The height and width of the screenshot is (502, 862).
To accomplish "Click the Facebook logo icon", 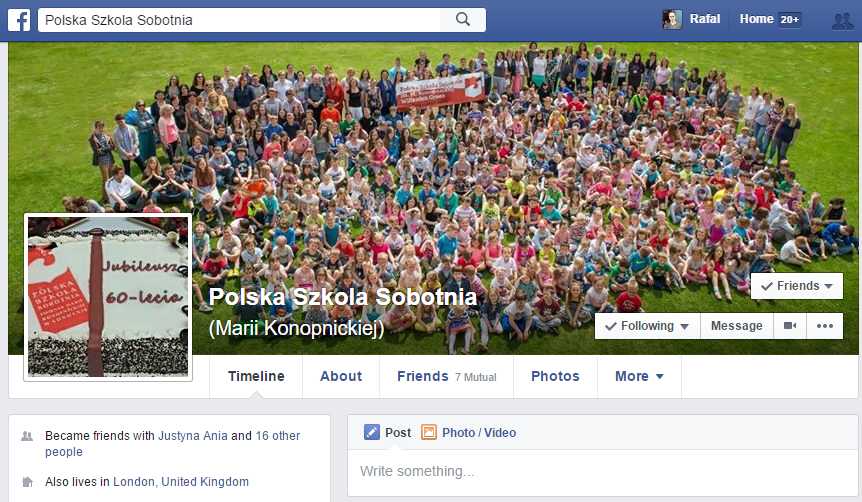I will (x=19, y=20).
